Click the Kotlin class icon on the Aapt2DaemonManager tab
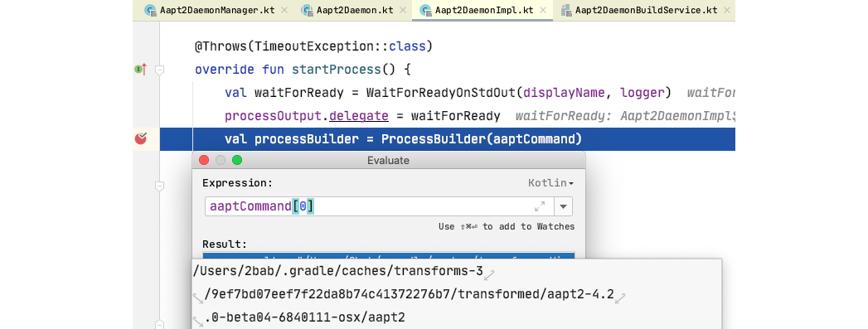The width and height of the screenshot is (868, 329). (x=149, y=10)
